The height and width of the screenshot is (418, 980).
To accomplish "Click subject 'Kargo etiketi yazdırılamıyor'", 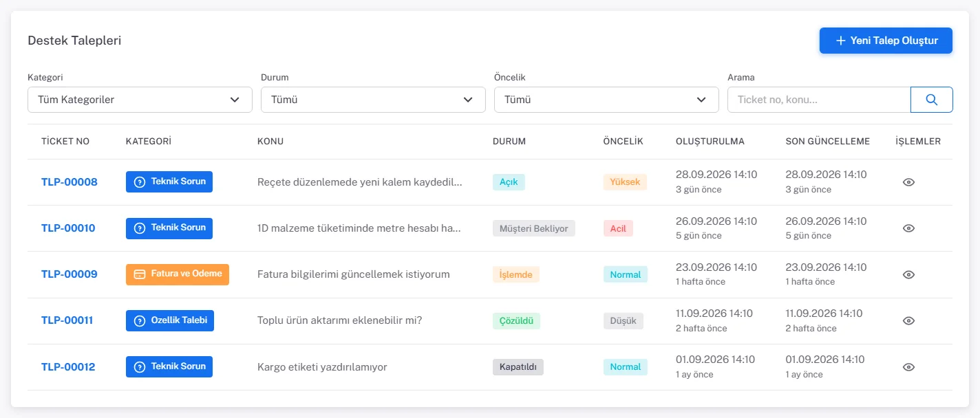I will (322, 367).
